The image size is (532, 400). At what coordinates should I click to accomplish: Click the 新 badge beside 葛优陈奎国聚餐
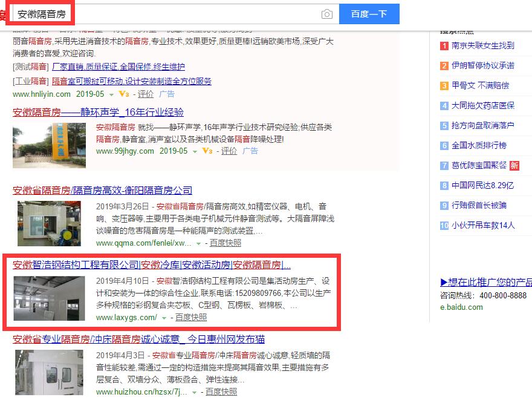[x=514, y=166]
